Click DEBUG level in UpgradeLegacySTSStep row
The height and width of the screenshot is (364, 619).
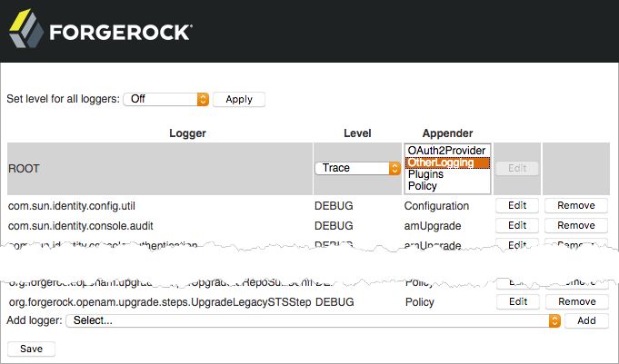pyautogui.click(x=334, y=302)
